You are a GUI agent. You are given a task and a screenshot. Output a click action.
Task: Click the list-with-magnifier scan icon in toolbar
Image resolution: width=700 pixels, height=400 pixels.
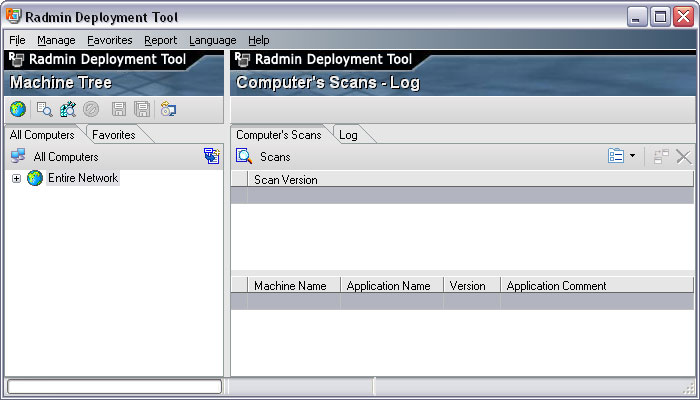tap(44, 109)
